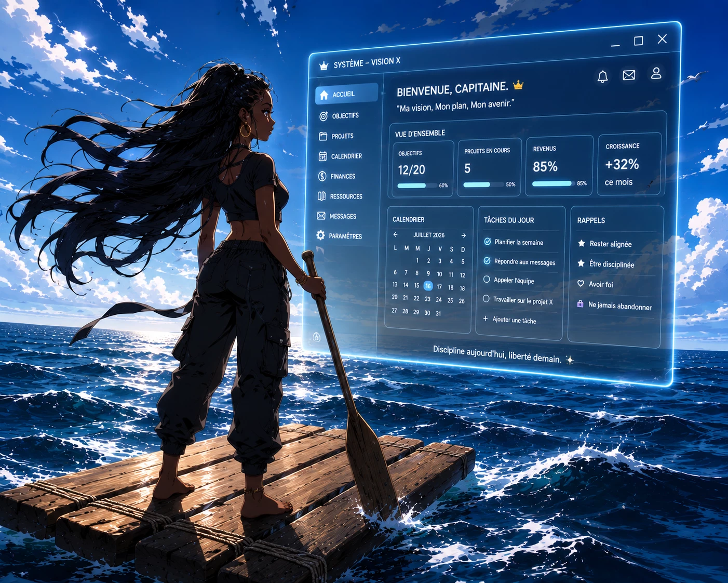
Task: Click the Finances dollar icon
Action: (x=322, y=177)
